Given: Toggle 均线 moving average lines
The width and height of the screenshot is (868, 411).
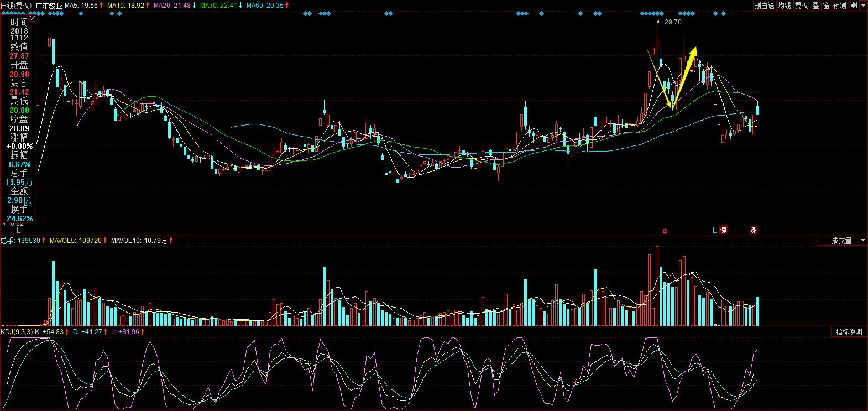Looking at the screenshot, I should point(784,6).
